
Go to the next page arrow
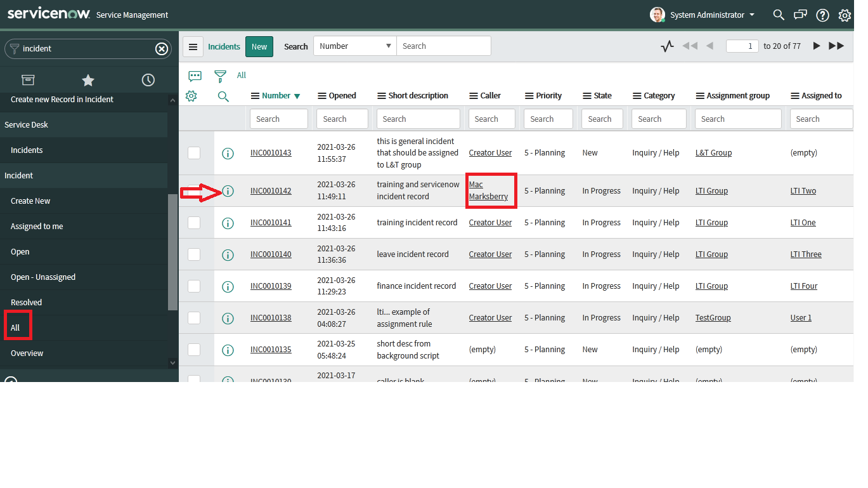(817, 46)
